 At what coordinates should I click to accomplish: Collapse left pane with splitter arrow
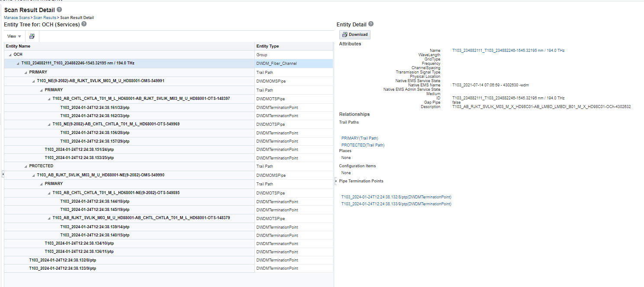[x=2, y=173]
